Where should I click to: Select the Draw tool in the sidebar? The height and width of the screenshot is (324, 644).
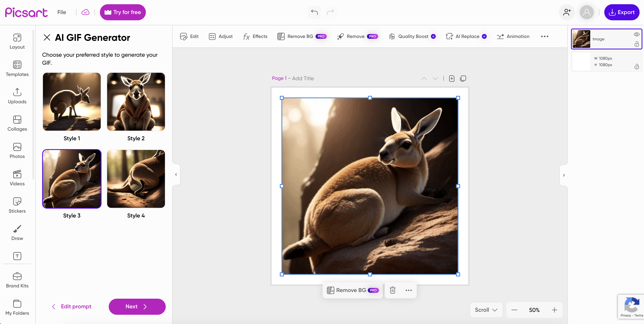[17, 232]
